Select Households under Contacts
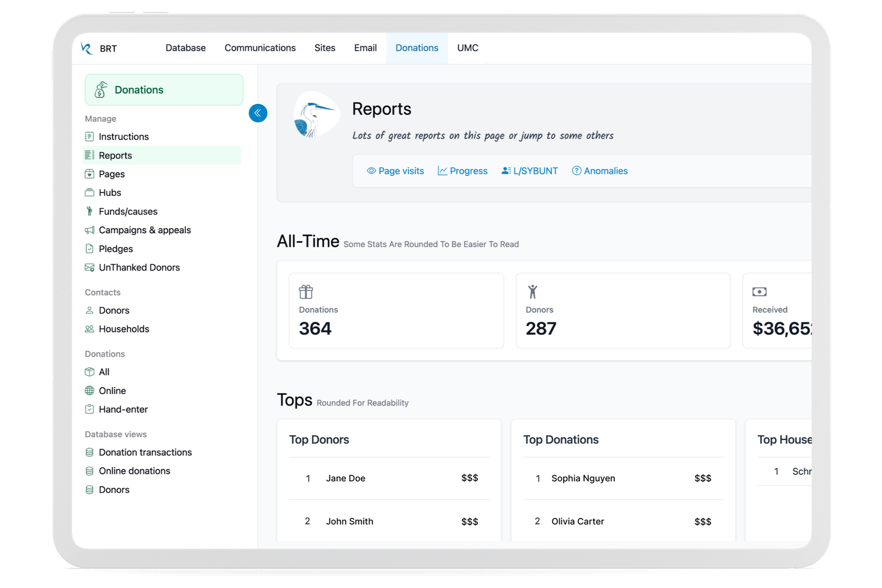This screenshot has width=882, height=588. click(124, 329)
